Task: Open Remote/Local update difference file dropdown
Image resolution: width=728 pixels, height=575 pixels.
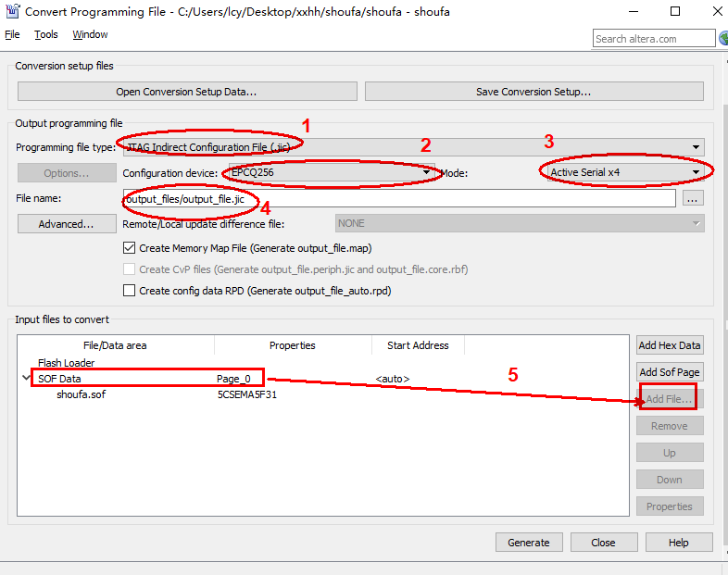Action: click(520, 223)
